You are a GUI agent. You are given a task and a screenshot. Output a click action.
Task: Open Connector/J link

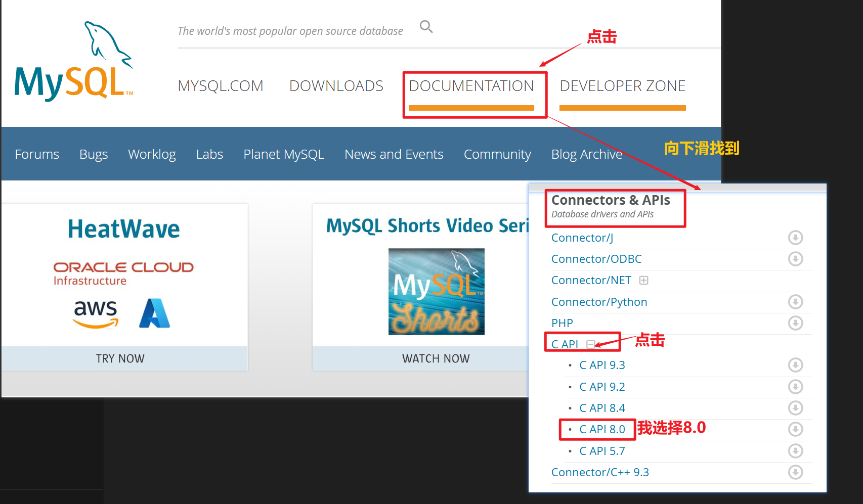point(582,238)
